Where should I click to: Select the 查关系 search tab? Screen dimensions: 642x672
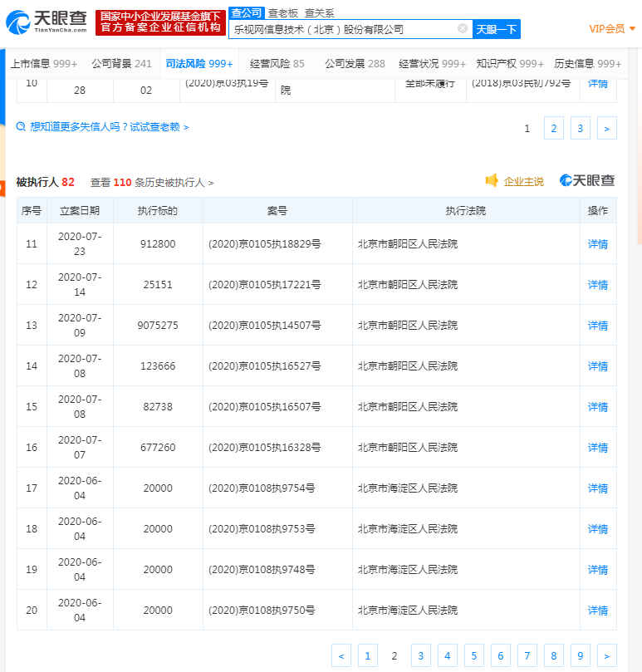(x=319, y=13)
